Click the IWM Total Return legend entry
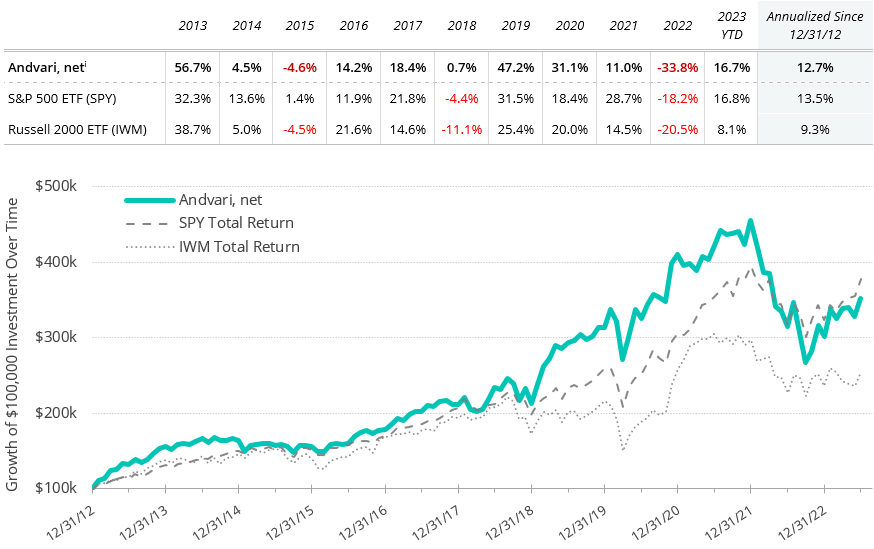Viewport: 874px width, 549px height. coord(239,246)
